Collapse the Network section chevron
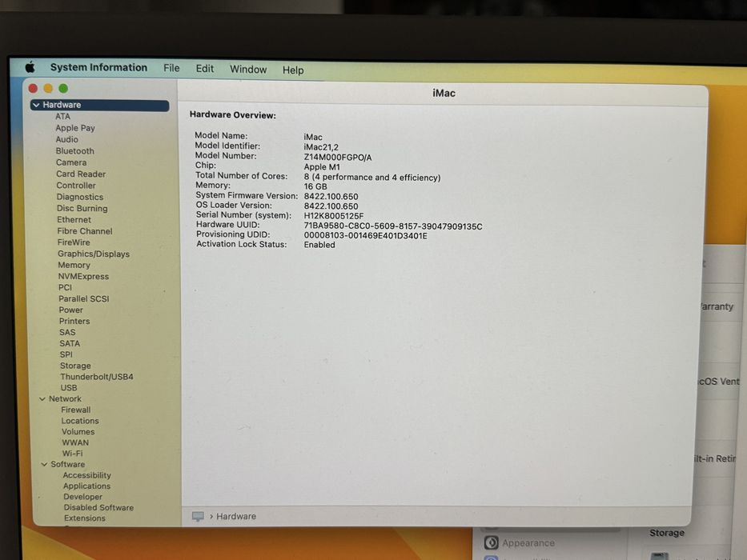This screenshot has width=747, height=560. pyautogui.click(x=42, y=399)
